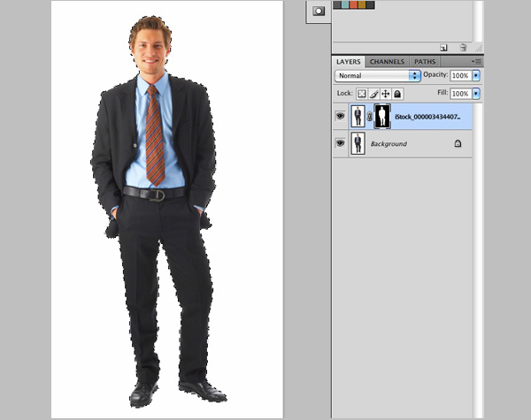531x420 pixels.
Task: Hide the iStock layer with eye icon
Action: point(341,116)
